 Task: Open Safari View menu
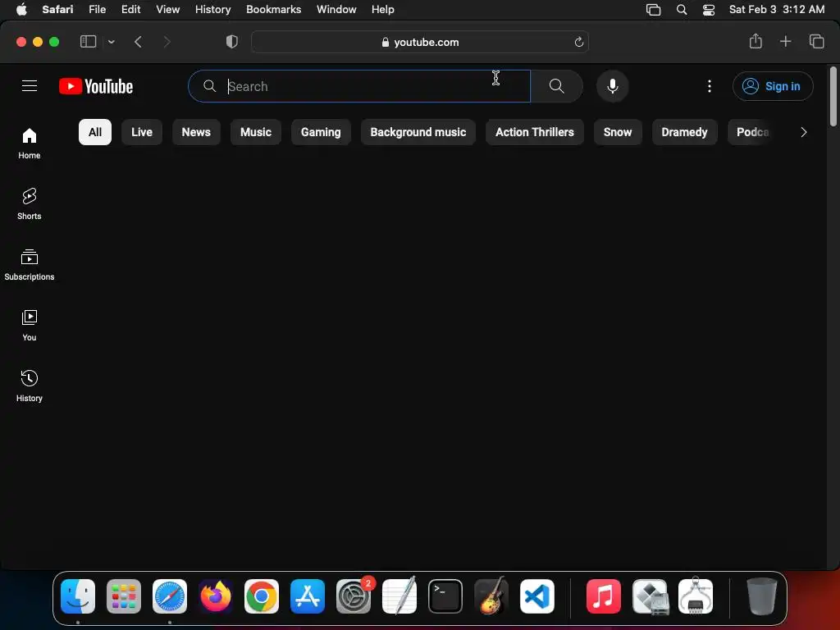click(167, 10)
